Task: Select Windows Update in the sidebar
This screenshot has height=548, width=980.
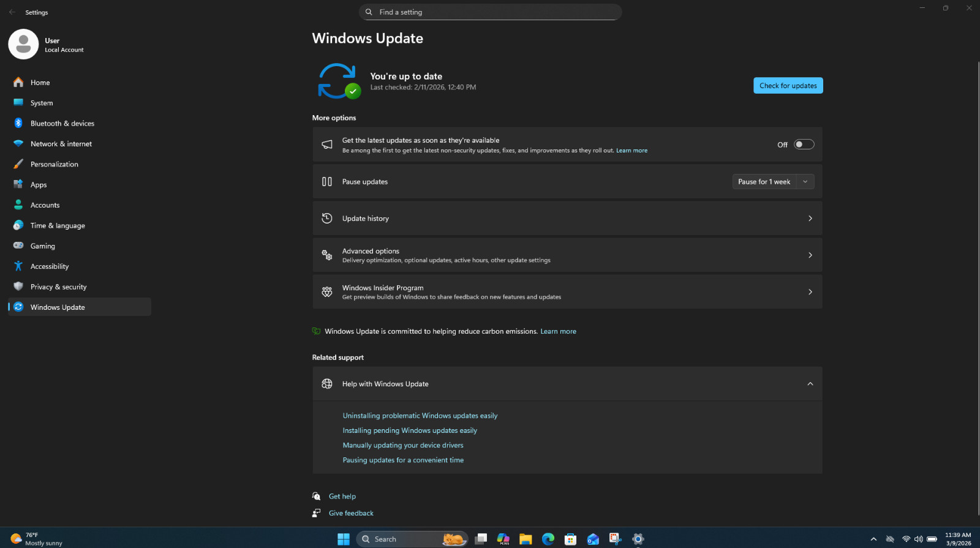Action: tap(80, 307)
